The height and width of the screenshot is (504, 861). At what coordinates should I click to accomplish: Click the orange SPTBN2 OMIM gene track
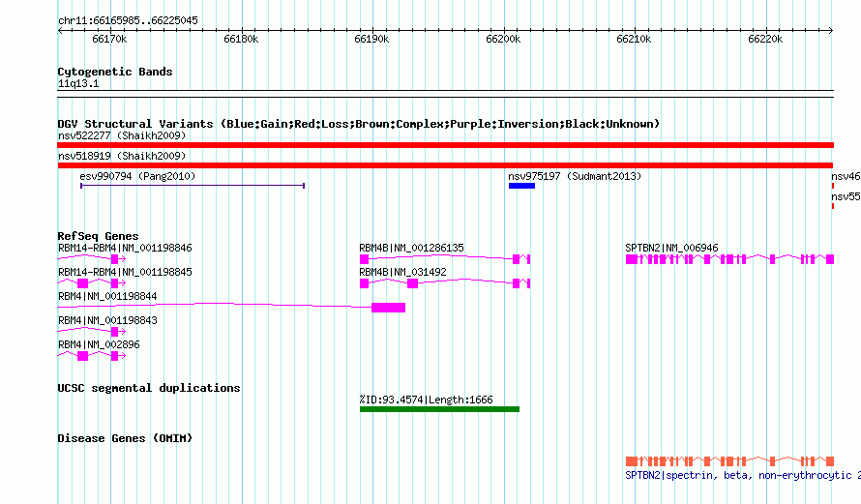coord(729,461)
